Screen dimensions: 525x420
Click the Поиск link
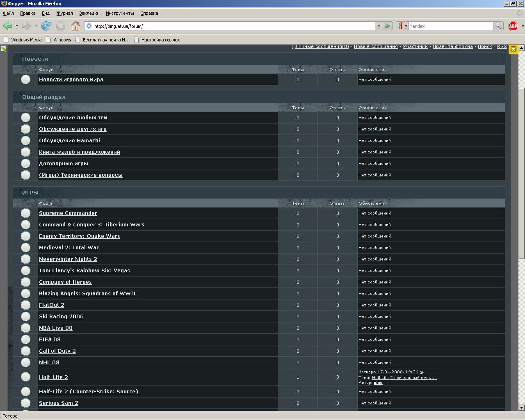click(485, 47)
